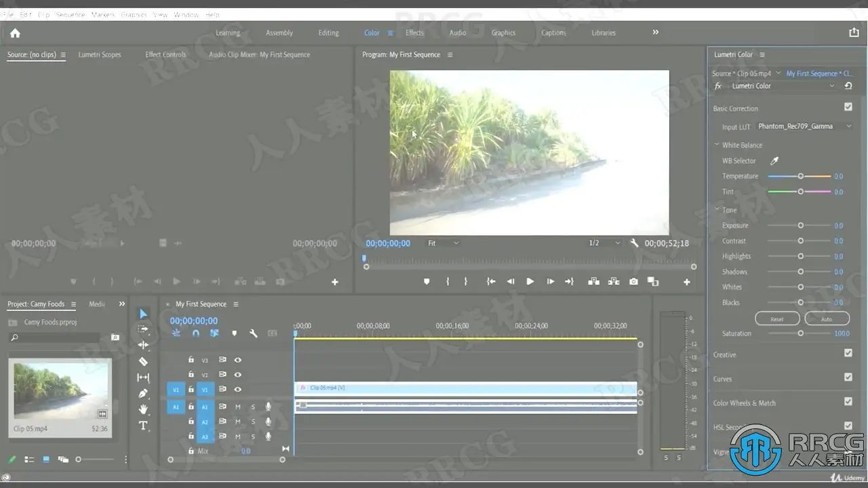Select the Razor tool in the toolbar
Image resolution: width=868 pixels, height=488 pixels.
pos(143,362)
